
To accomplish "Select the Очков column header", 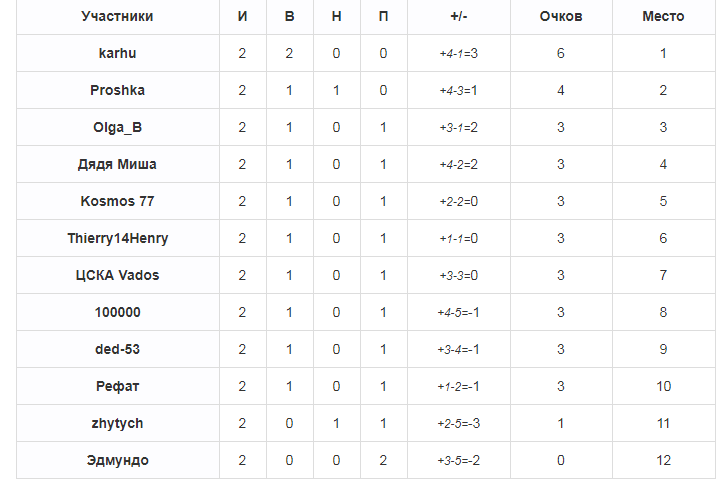I will 561,17.
